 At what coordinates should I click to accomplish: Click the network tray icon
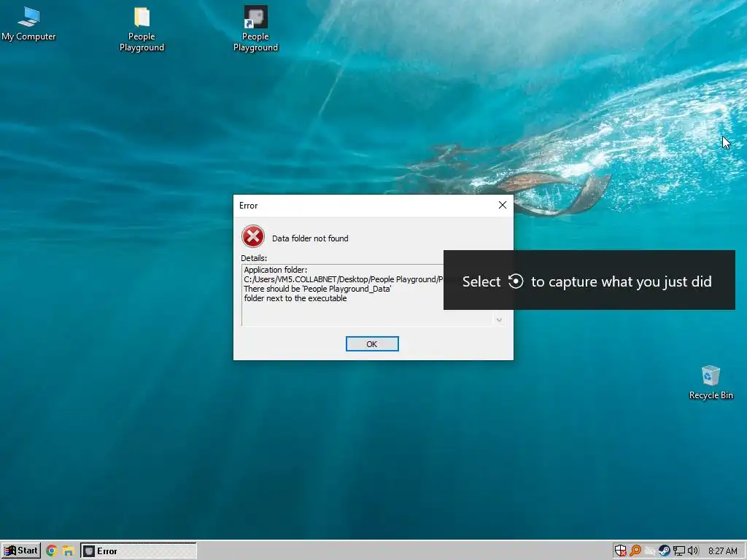[x=679, y=551]
